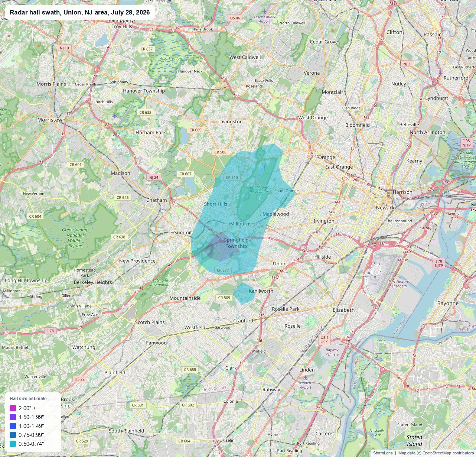Screen dimensions: 476x457
Task: Click the 'Hillside' town label
Action: pos(322,257)
